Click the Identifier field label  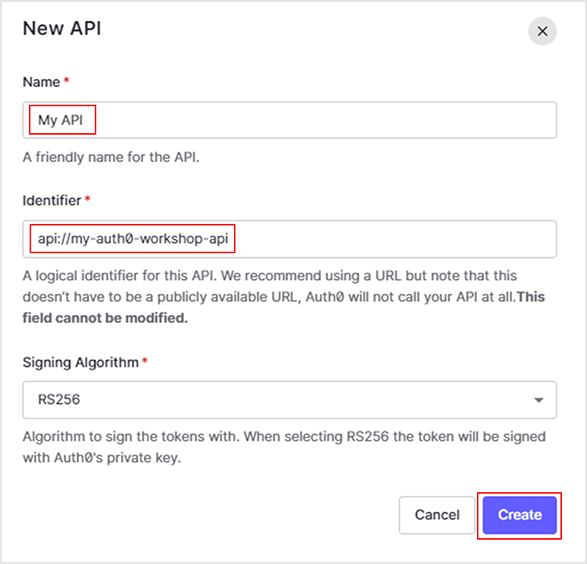pyautogui.click(x=52, y=200)
